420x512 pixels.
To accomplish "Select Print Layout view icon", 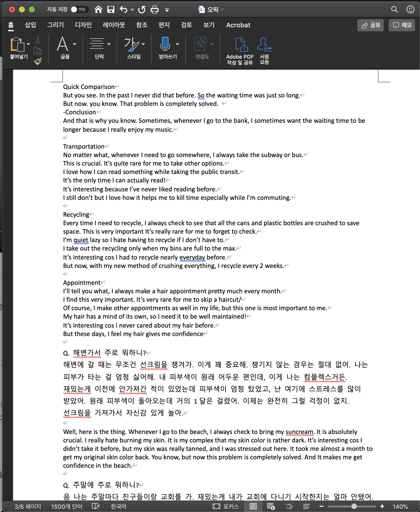I will tap(253, 506).
